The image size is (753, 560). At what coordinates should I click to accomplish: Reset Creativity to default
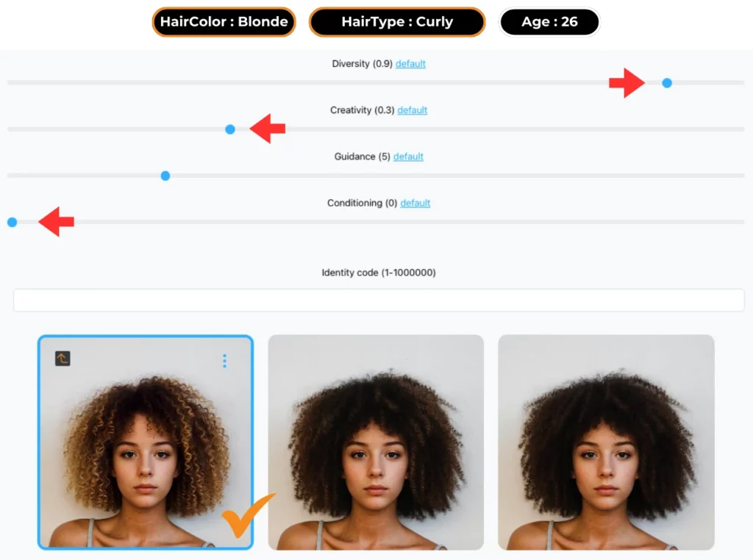[412, 110]
